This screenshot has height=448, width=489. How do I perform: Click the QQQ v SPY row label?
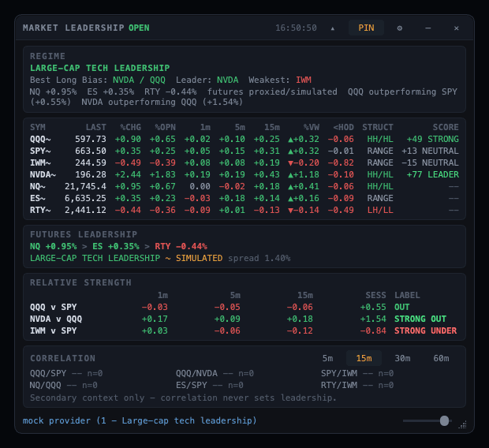tap(54, 307)
